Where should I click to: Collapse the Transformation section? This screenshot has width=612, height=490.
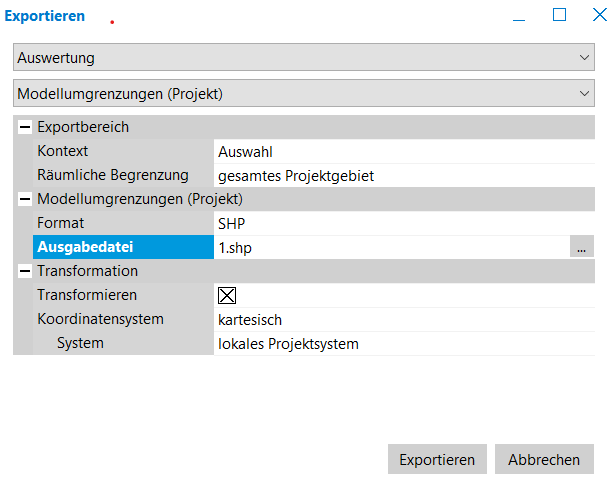[x=24, y=271]
